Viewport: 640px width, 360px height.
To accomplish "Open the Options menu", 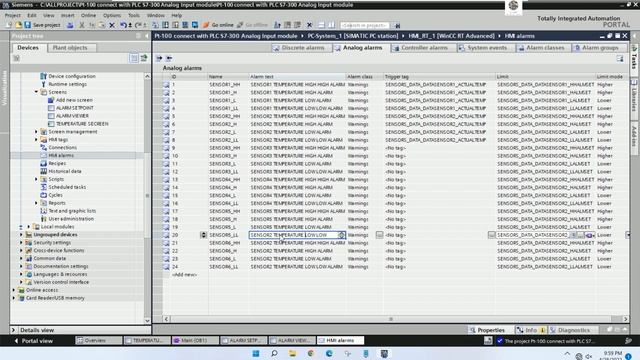I will tap(112, 15).
